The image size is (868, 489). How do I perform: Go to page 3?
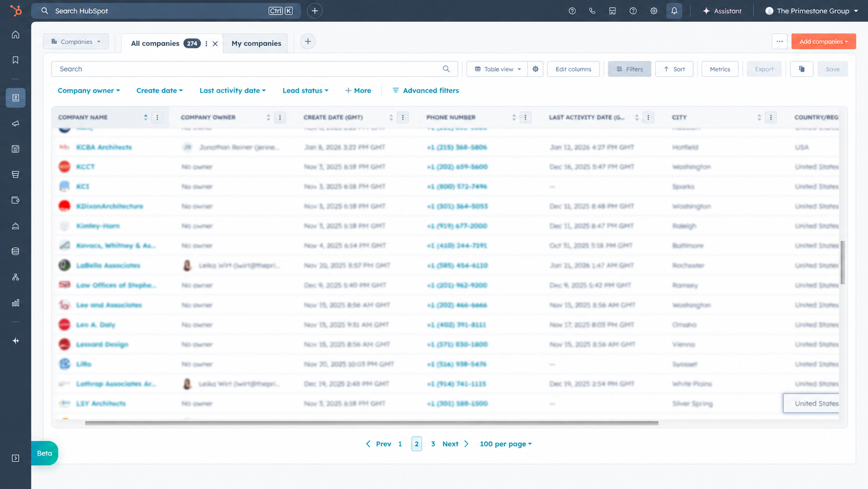coord(433,444)
